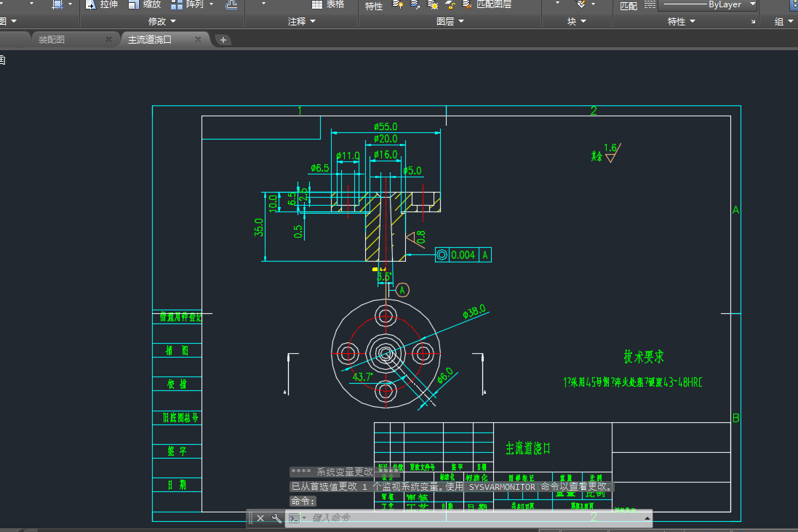This screenshot has height=532, width=798.
Task: Open a new drawing tab with plus
Action: point(223,40)
